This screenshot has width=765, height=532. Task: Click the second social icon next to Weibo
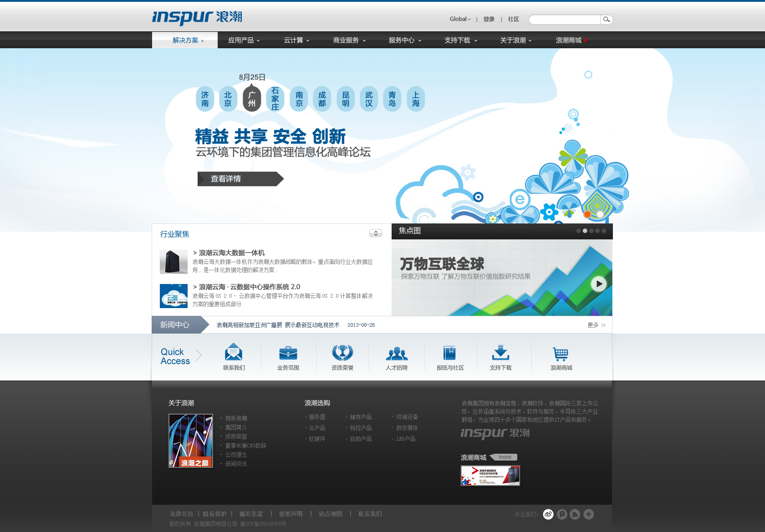[x=562, y=514]
